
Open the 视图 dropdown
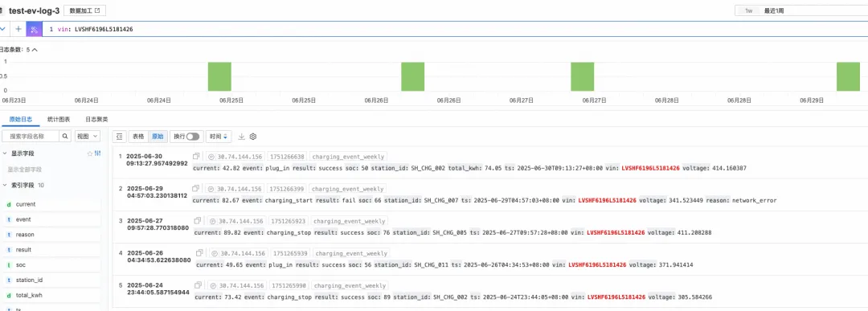pos(88,136)
